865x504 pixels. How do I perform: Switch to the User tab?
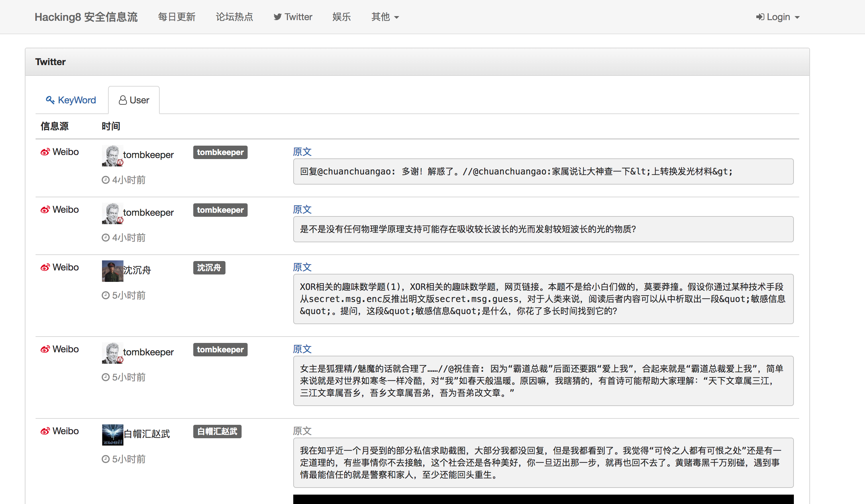coord(134,100)
